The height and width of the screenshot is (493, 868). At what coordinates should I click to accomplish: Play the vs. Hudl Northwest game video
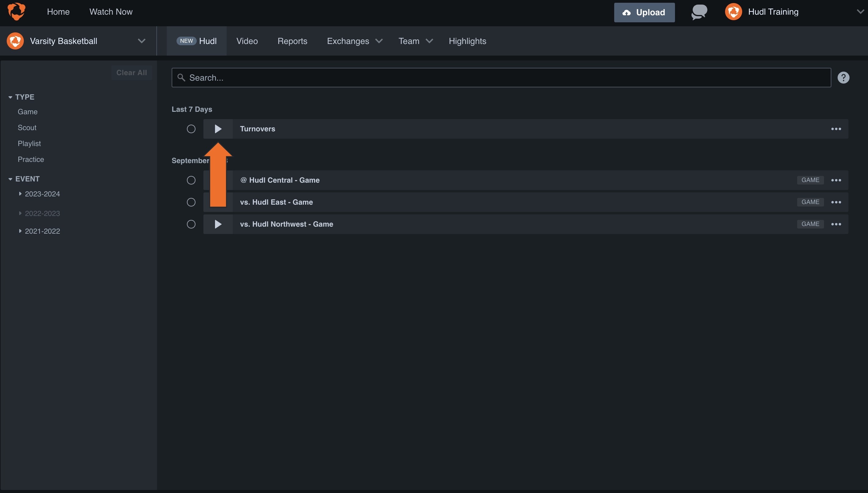pos(218,224)
